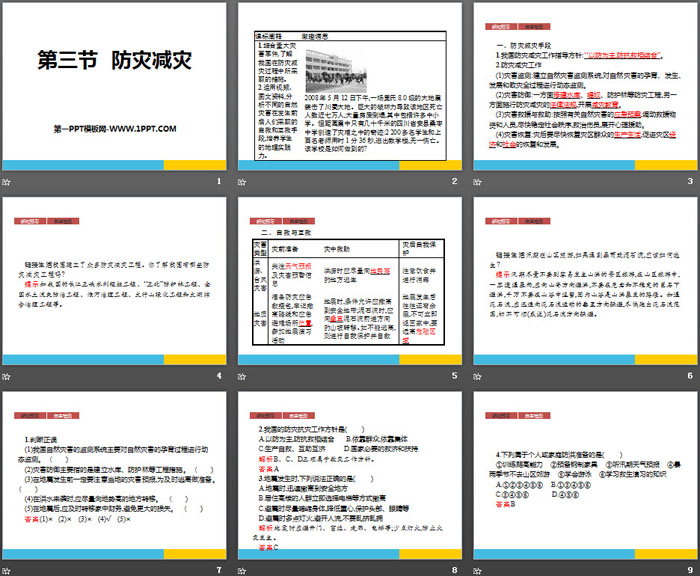Select slide 9 thumbnail with question 4
700x576 pixels.
[x=585, y=476]
